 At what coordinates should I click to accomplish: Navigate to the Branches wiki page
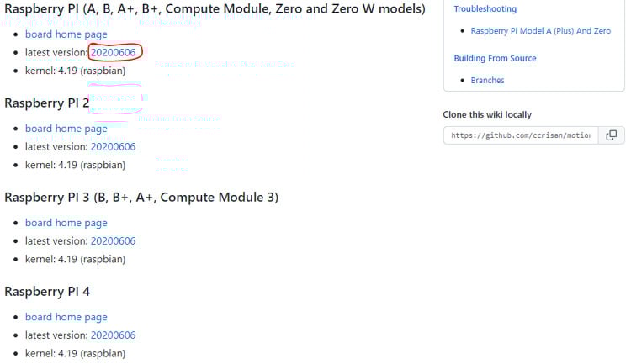click(x=487, y=81)
